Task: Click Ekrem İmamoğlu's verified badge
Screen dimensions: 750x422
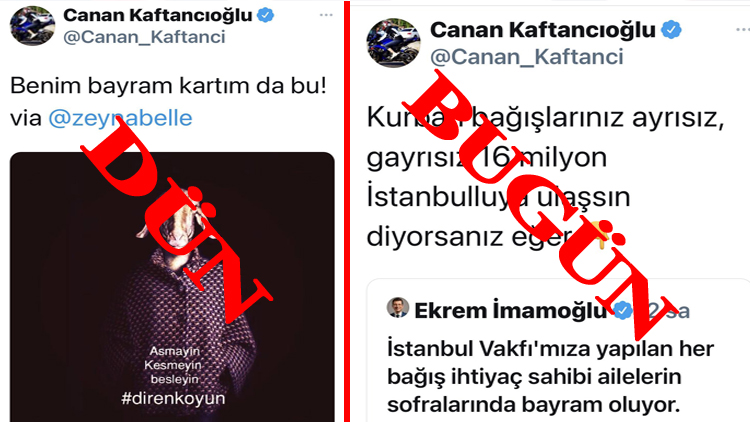Action: coord(622,311)
